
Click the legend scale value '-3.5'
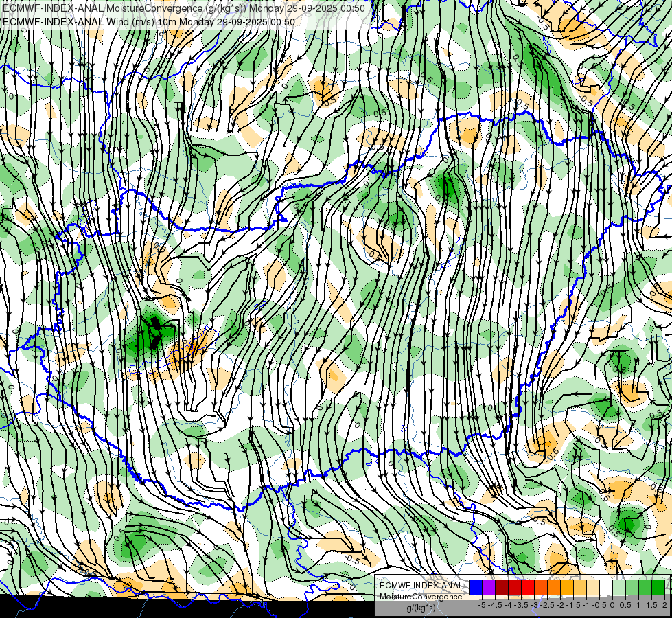(521, 605)
